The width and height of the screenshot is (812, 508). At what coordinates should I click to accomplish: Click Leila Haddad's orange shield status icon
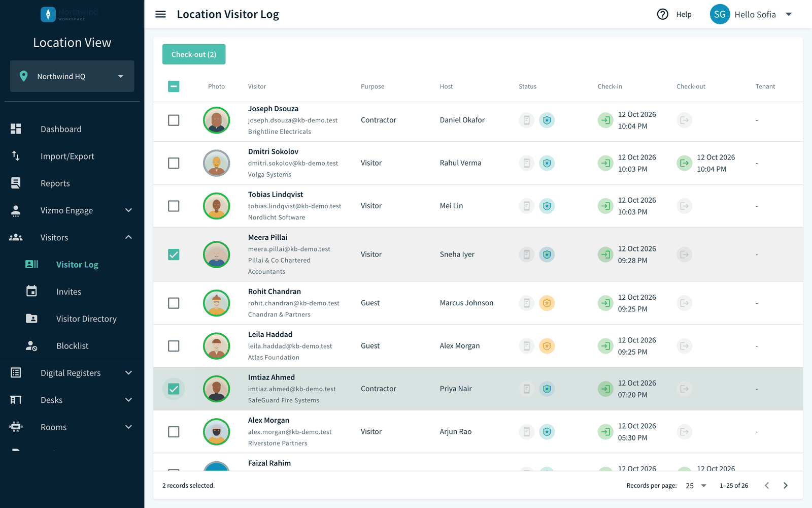tap(547, 346)
